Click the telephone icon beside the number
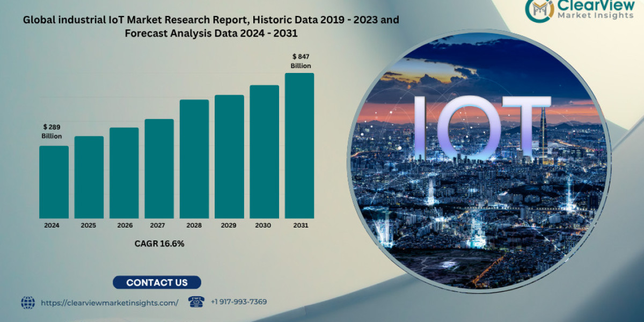The width and height of the screenshot is (644, 322). point(196,302)
